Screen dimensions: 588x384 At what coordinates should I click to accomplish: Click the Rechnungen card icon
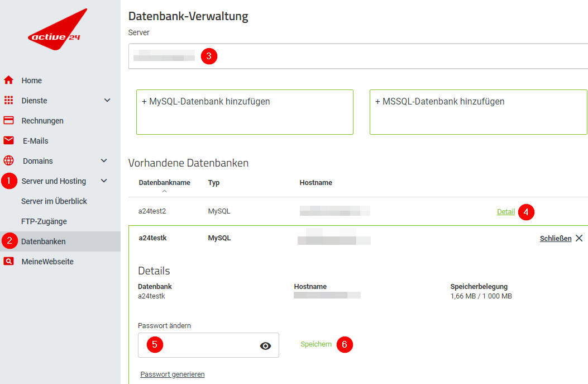coord(8,121)
